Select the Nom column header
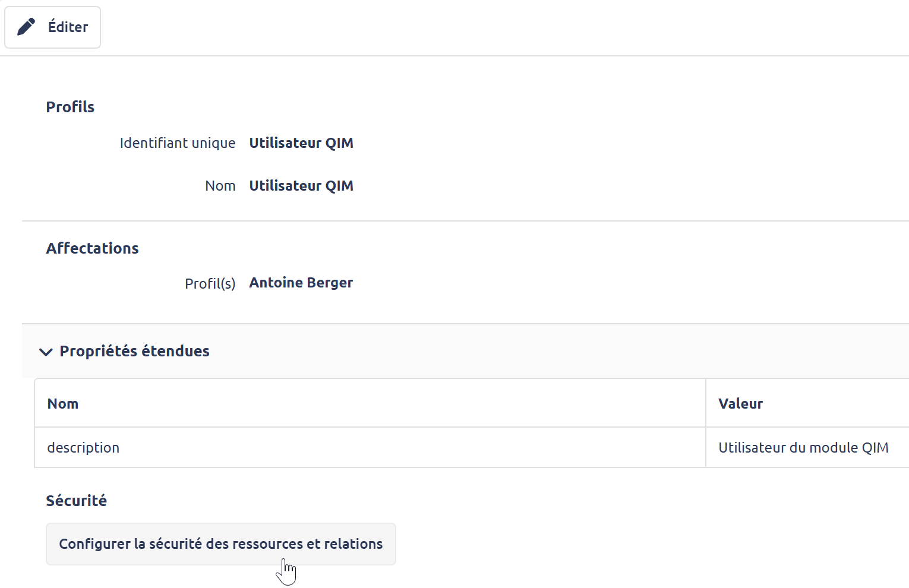Image resolution: width=909 pixels, height=588 pixels. (x=63, y=403)
